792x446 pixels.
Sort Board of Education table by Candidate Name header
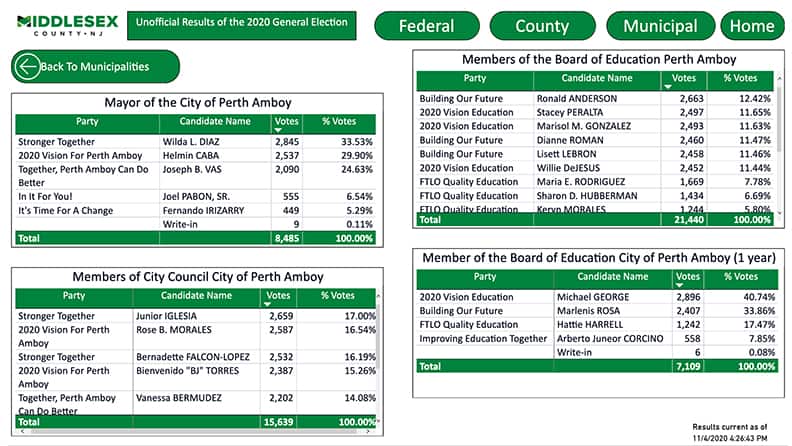point(596,78)
